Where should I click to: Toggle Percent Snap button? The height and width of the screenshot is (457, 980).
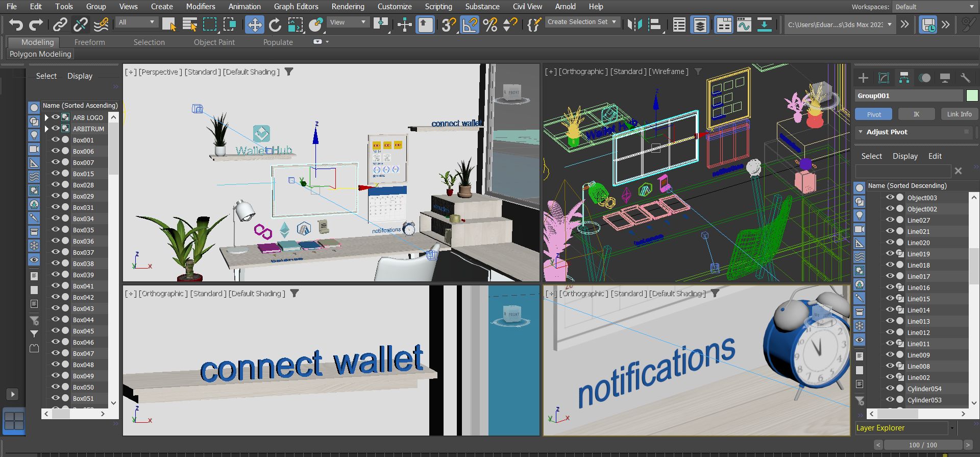pos(490,24)
